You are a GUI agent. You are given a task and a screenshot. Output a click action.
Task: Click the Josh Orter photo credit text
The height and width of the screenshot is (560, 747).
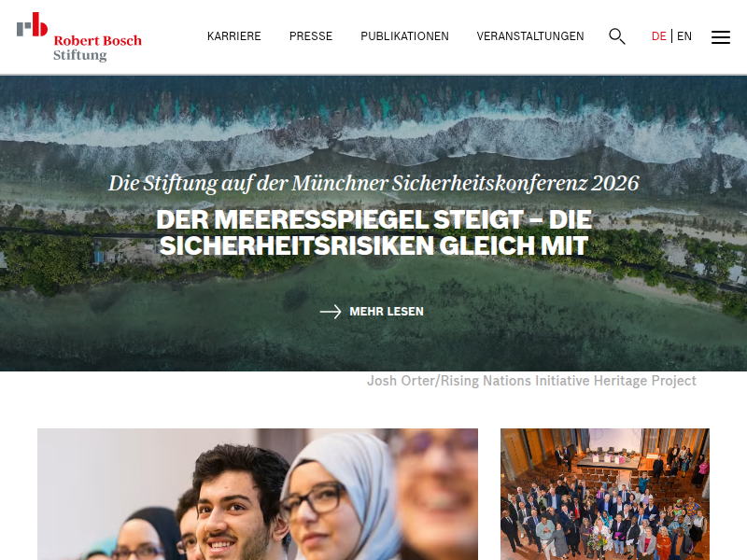[531, 381]
